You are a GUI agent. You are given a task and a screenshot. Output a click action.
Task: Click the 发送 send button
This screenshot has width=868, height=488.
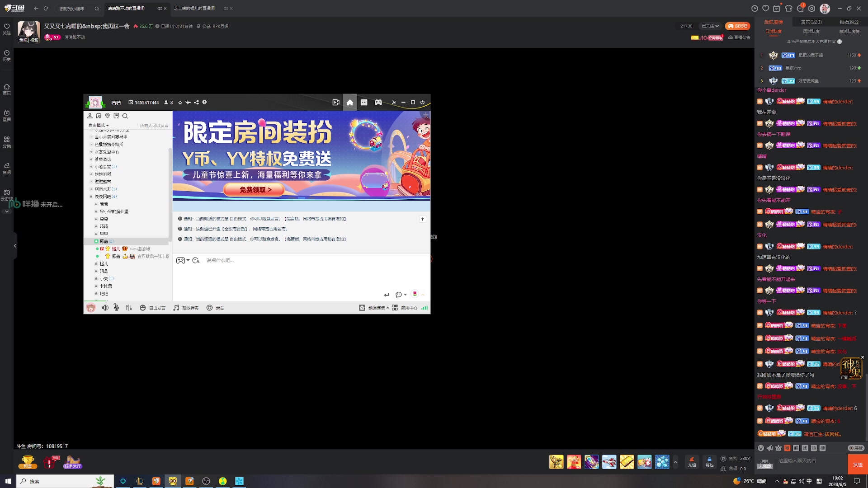(x=857, y=464)
